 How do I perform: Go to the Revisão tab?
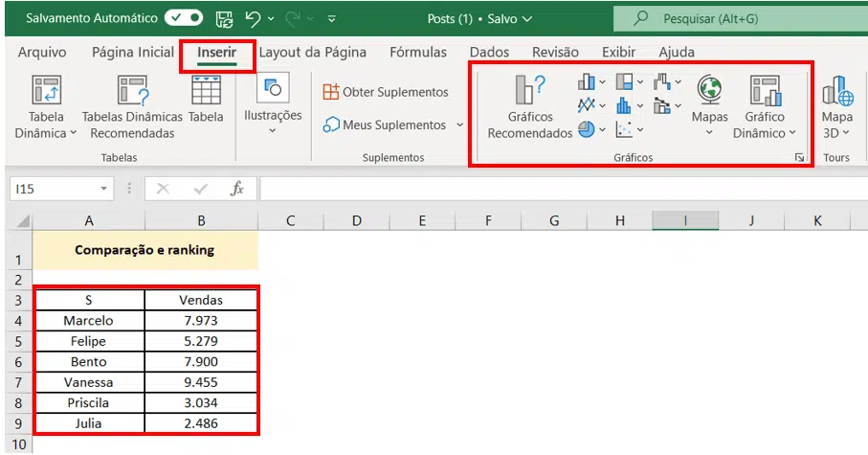tap(555, 52)
